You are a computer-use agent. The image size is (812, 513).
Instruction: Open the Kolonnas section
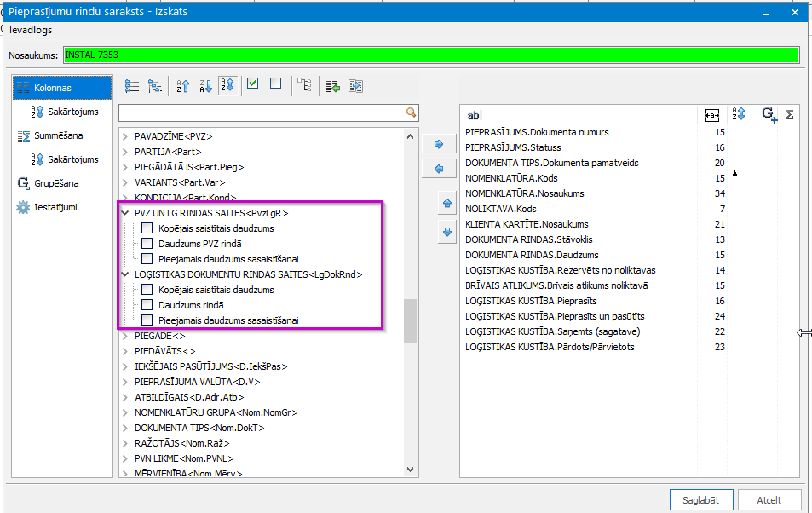pos(62,88)
